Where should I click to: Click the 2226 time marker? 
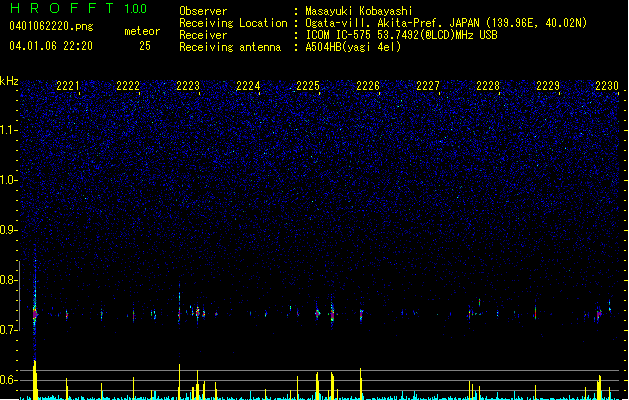368,85
